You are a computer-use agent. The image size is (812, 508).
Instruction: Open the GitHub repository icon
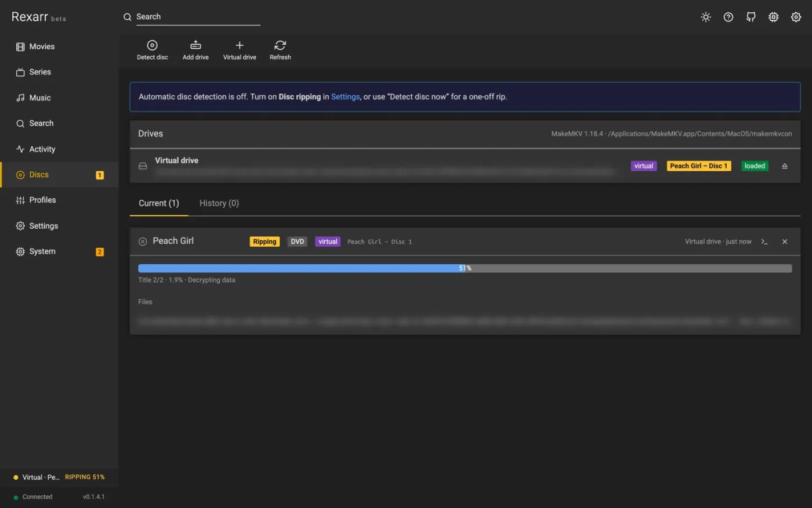[x=751, y=17]
